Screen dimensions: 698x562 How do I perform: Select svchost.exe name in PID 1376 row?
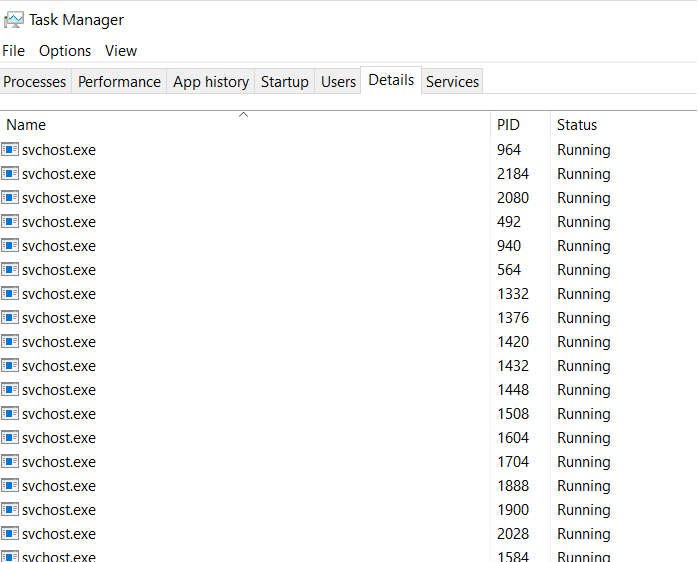(x=59, y=318)
